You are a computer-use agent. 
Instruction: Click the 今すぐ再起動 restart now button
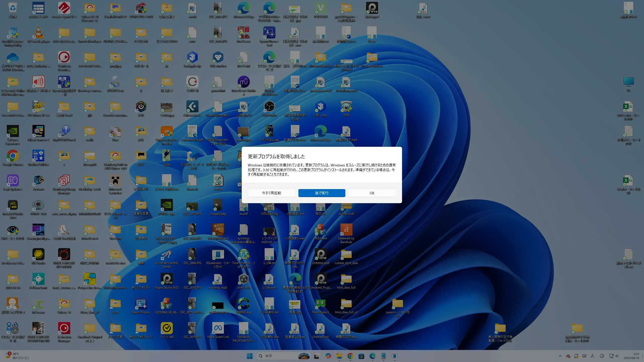(x=271, y=193)
